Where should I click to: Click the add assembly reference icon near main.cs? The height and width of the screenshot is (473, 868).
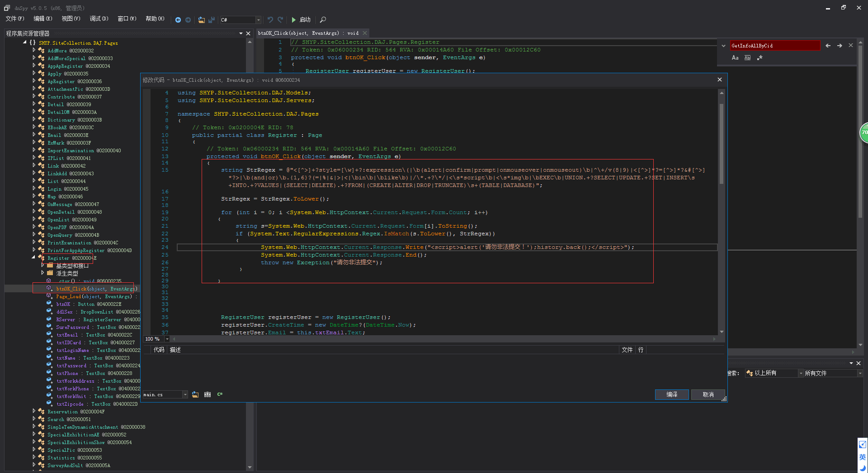[195, 394]
